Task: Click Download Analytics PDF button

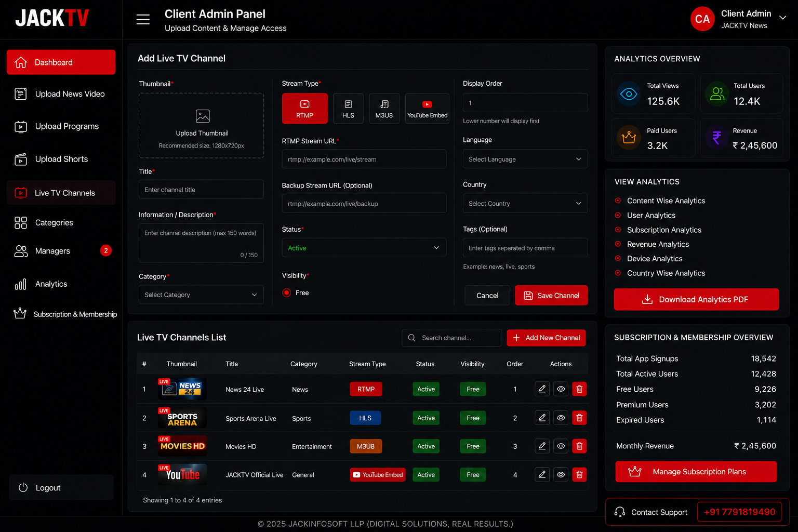Action: 696,299
